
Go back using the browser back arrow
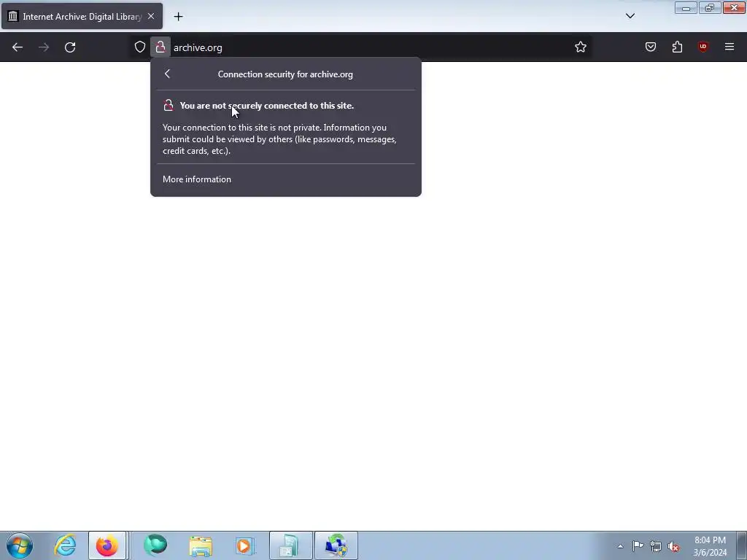[18, 47]
